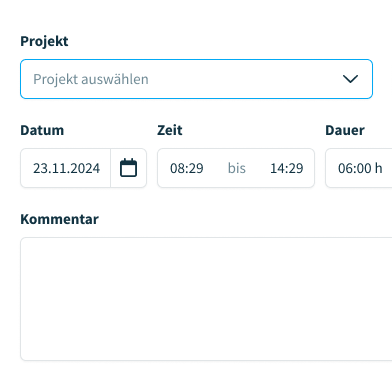Click the hour '14' of end time

click(x=277, y=168)
